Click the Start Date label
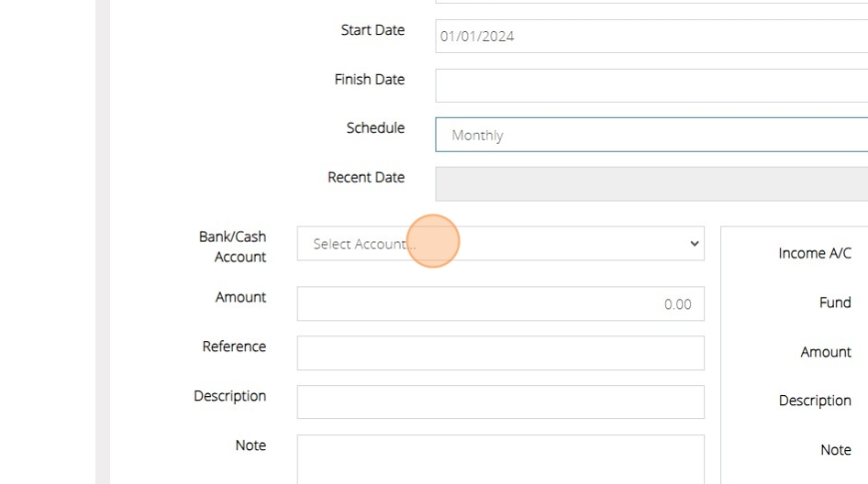Viewport: 868px width, 484px height. tap(373, 30)
